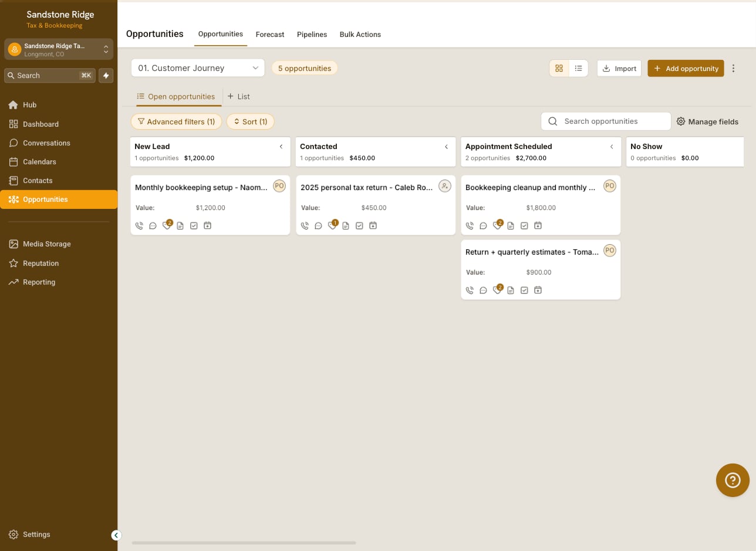The height and width of the screenshot is (551, 756).
Task: Click the horizontal scrollbar at the bottom
Action: click(x=244, y=543)
